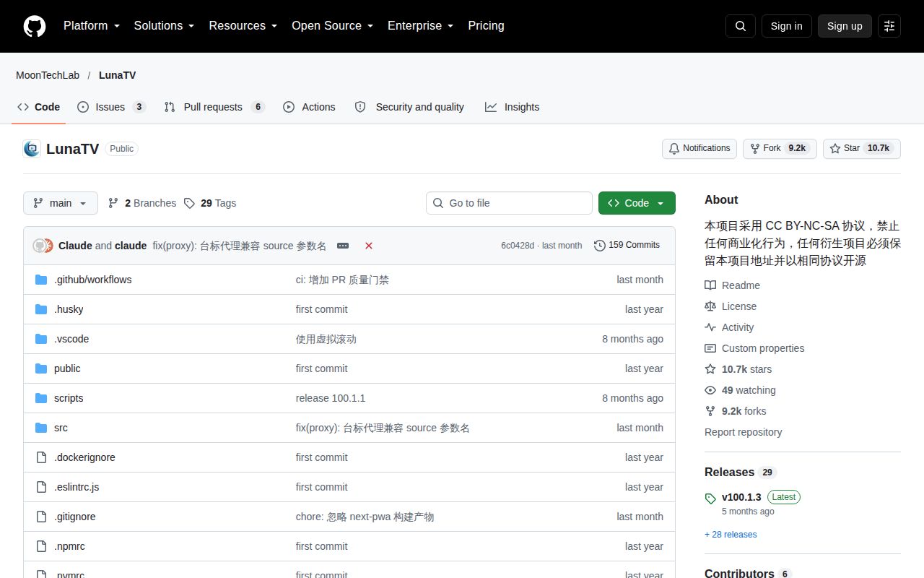Image resolution: width=924 pixels, height=578 pixels.
Task: Open the appearance settings icon button
Action: click(889, 26)
